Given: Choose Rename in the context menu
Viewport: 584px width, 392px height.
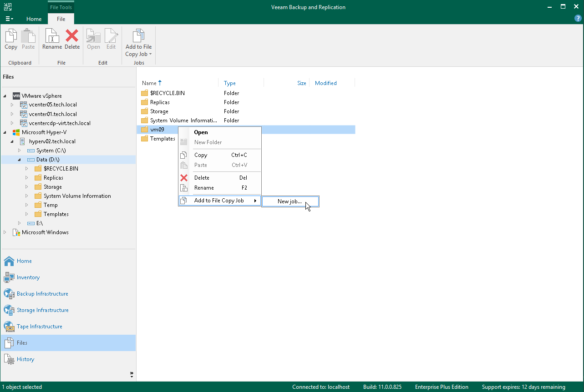Looking at the screenshot, I should (204, 188).
